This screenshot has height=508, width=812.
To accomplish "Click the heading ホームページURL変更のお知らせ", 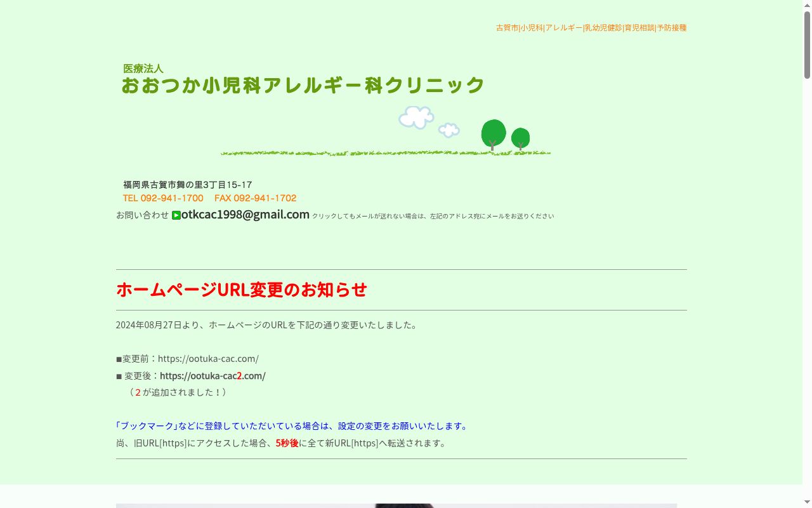I will (242, 290).
